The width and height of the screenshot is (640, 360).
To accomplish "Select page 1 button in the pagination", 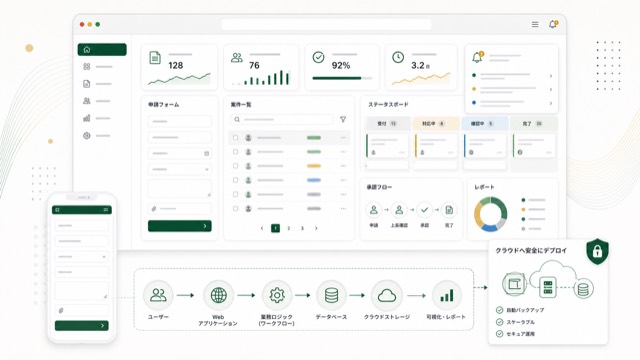I will click(276, 228).
